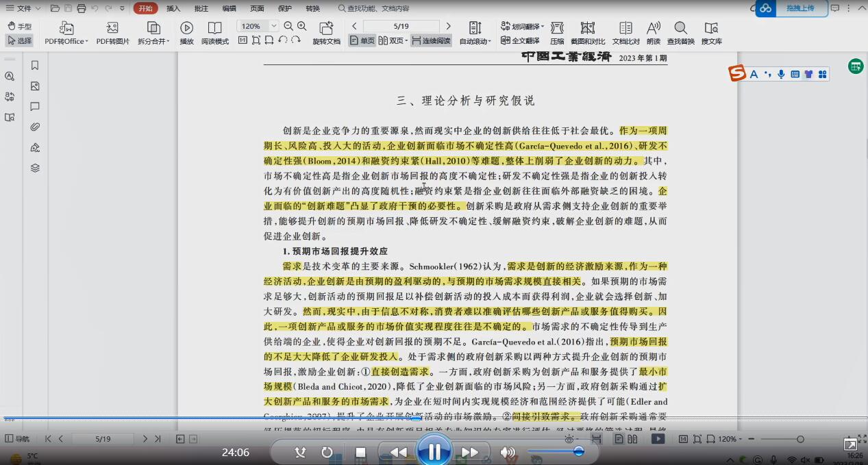Click the 查找功能、文档内容 search box
Screen dimensions: 868x465
(x=374, y=8)
